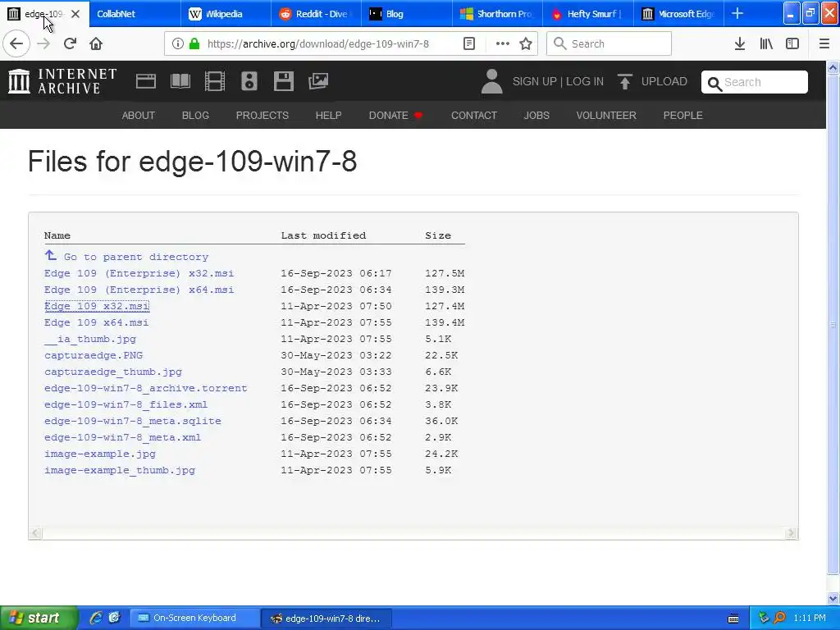The image size is (840, 630).
Task: Open a new tab with plus button
Action: click(737, 14)
